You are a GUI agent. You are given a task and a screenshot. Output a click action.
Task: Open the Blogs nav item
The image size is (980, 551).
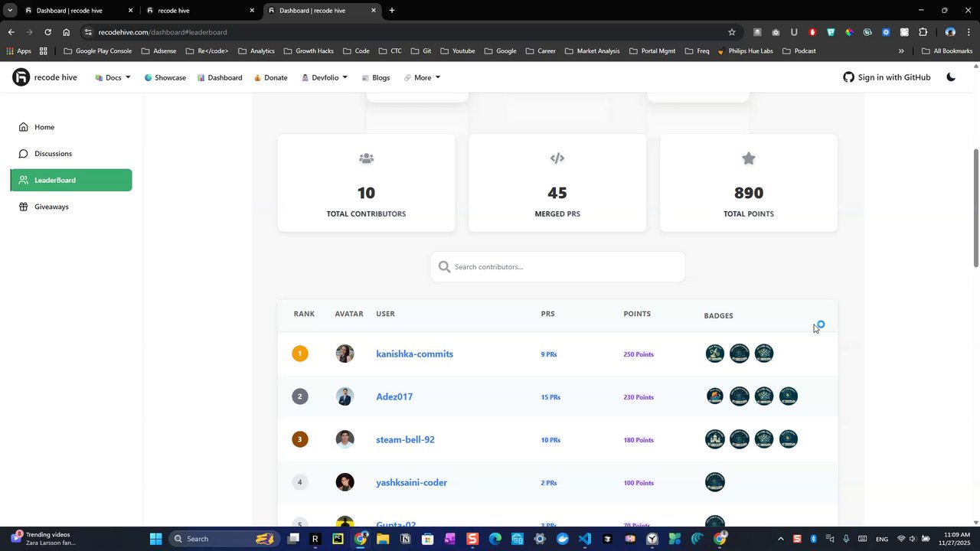click(x=375, y=77)
